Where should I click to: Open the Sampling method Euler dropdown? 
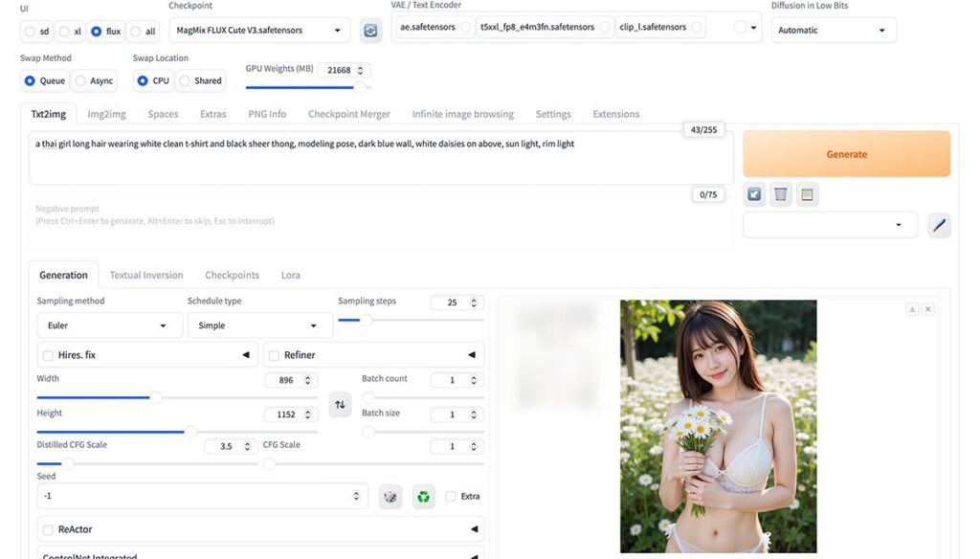[109, 325]
